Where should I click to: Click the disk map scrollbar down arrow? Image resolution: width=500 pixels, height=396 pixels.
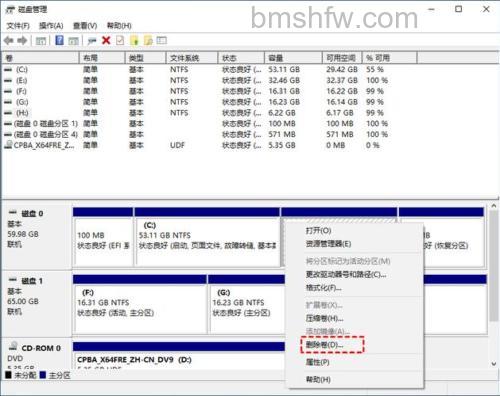point(494,364)
